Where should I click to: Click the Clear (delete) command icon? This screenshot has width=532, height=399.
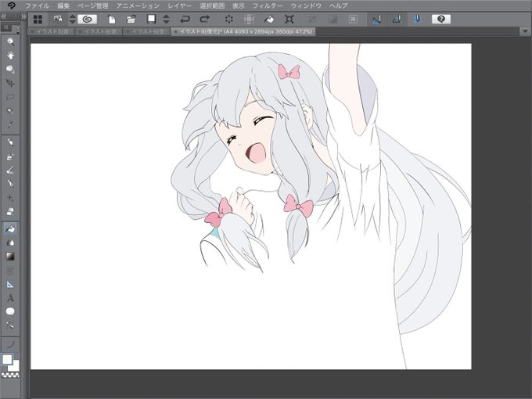tap(229, 20)
